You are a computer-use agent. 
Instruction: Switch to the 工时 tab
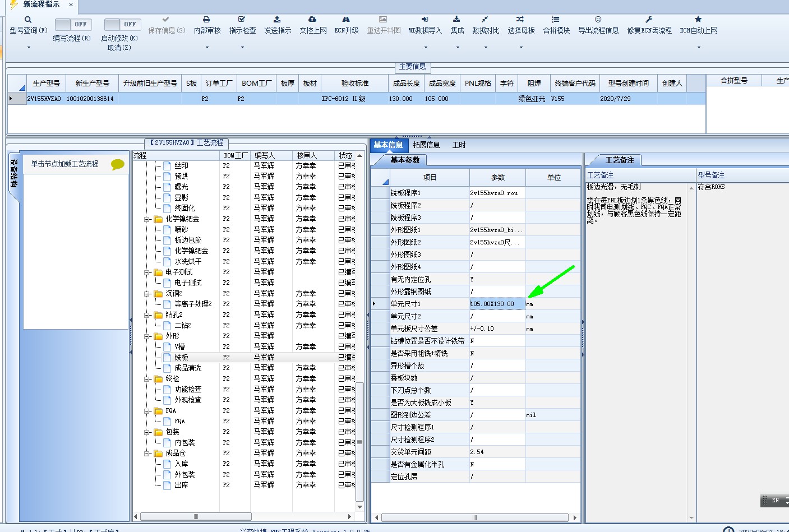pyautogui.click(x=459, y=145)
